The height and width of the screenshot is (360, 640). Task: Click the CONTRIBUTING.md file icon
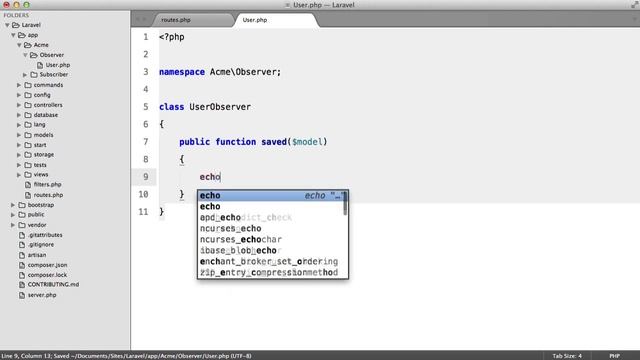(22, 284)
